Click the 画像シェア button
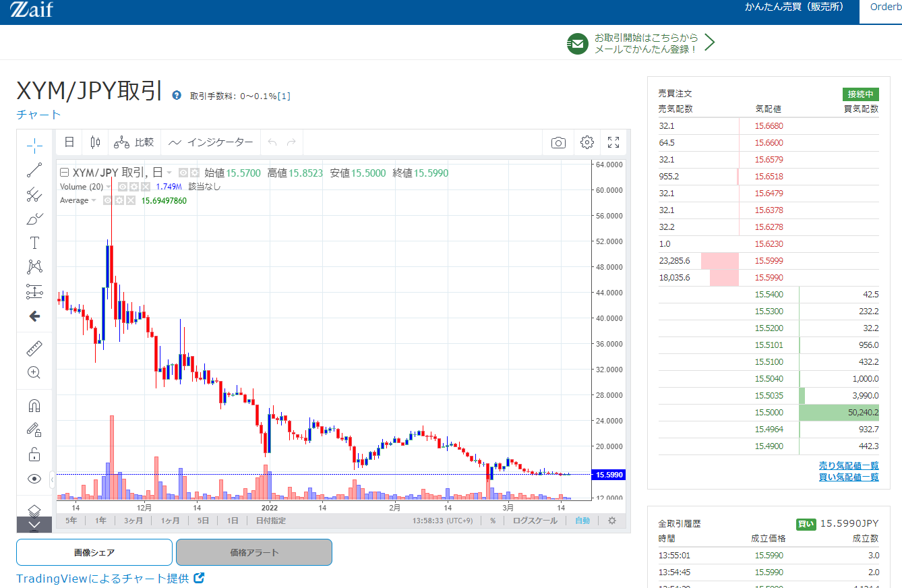The width and height of the screenshot is (902, 588). (x=94, y=552)
